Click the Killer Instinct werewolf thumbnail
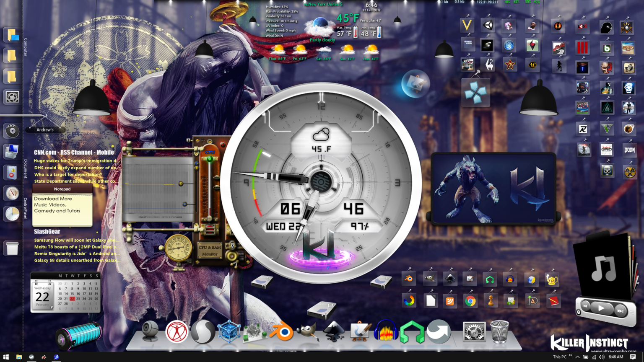The width and height of the screenshot is (644, 362). tap(493, 189)
